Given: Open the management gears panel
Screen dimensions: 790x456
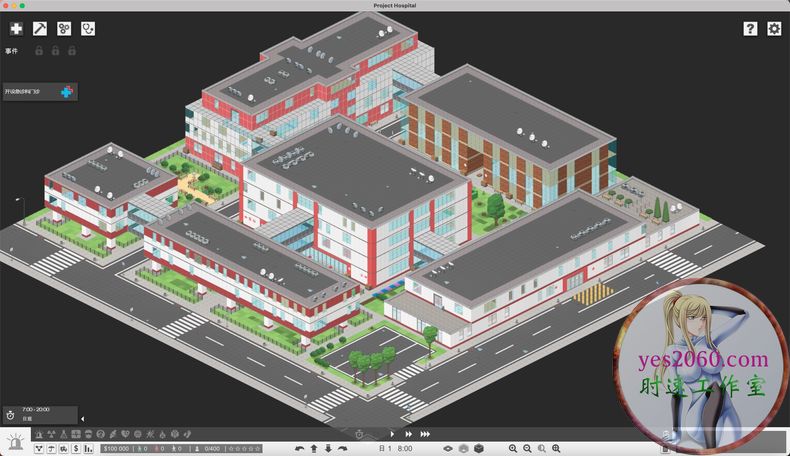Looking at the screenshot, I should [64, 29].
